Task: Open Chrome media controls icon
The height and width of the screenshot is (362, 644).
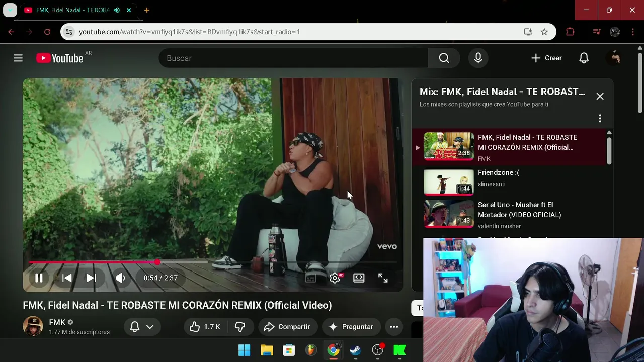Action: click(597, 32)
